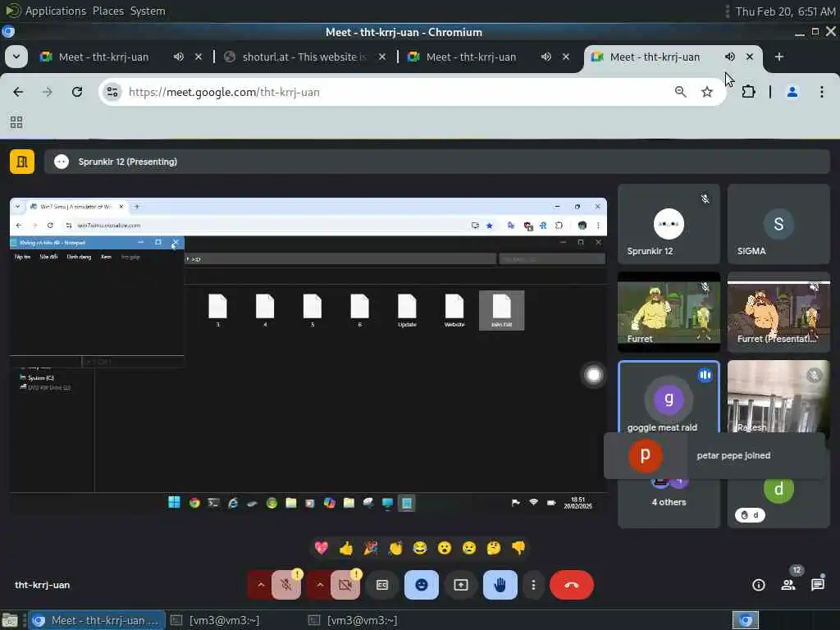Open more options three-dot menu in Meet
The width and height of the screenshot is (840, 630).
(x=533, y=585)
